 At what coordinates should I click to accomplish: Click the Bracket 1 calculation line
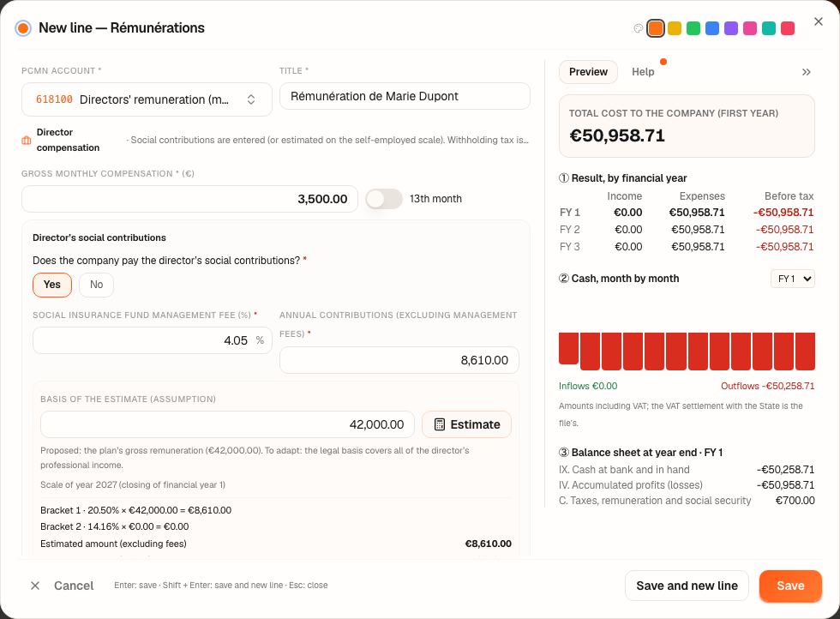click(x=135, y=510)
